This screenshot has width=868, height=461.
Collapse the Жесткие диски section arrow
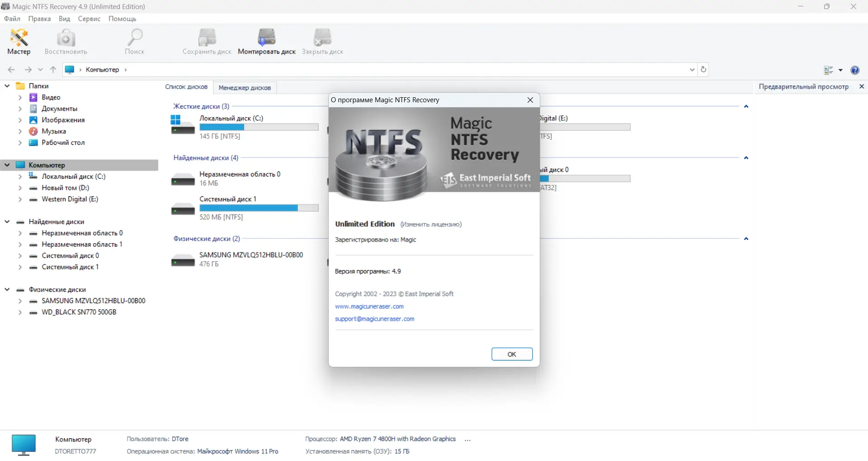746,106
